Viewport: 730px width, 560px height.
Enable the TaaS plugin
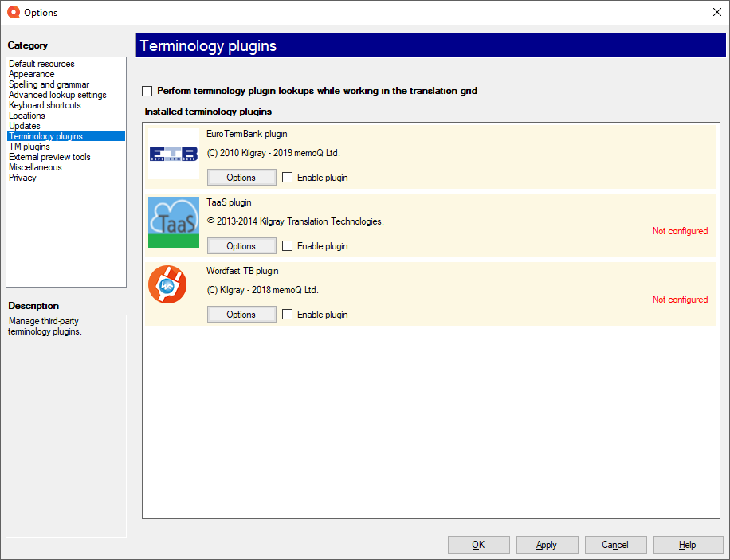(x=287, y=246)
